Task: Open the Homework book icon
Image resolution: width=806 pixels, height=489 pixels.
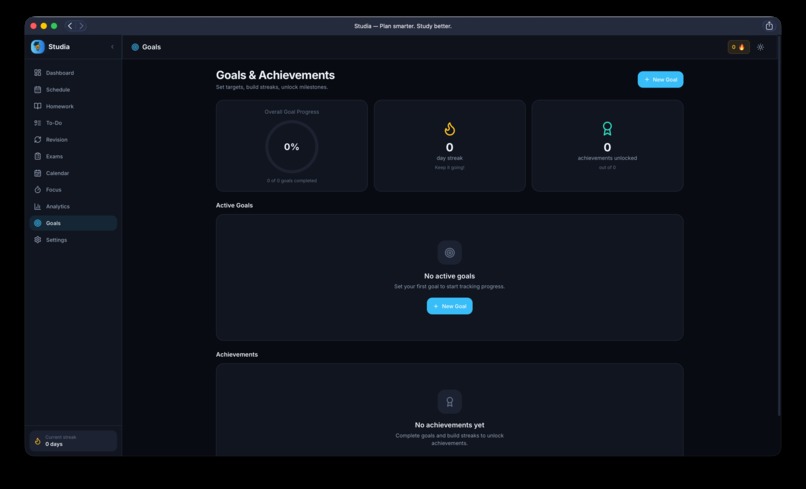Action: pyautogui.click(x=38, y=106)
